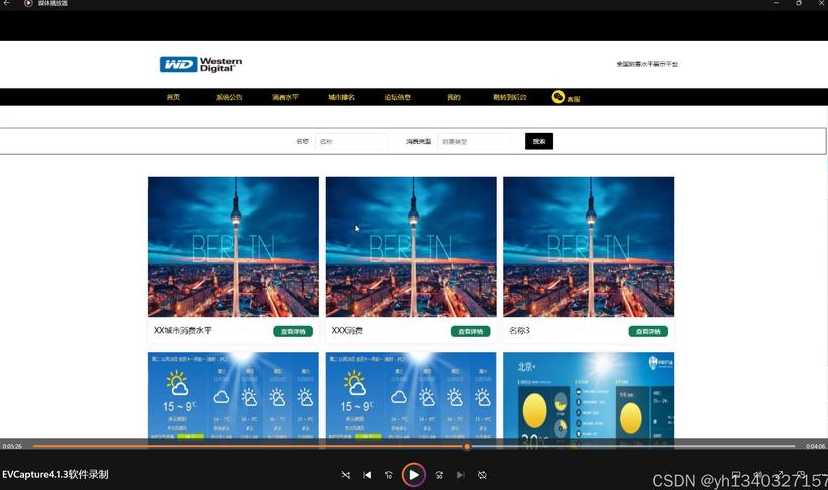828x490 pixels.
Task: View details button for 名称3 card
Action: [648, 331]
